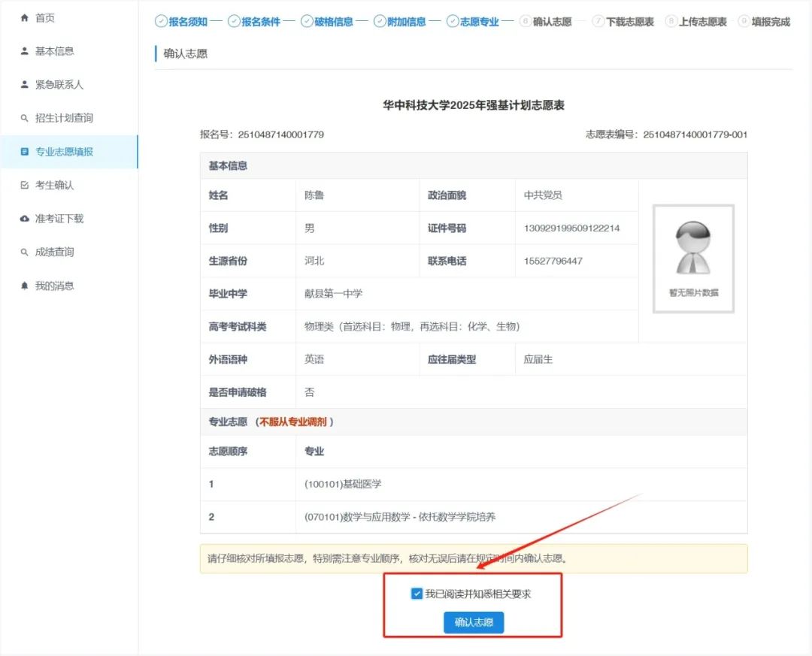Click the contact icon beside 紧急联系人
The width and height of the screenshot is (812, 656).
coord(24,85)
